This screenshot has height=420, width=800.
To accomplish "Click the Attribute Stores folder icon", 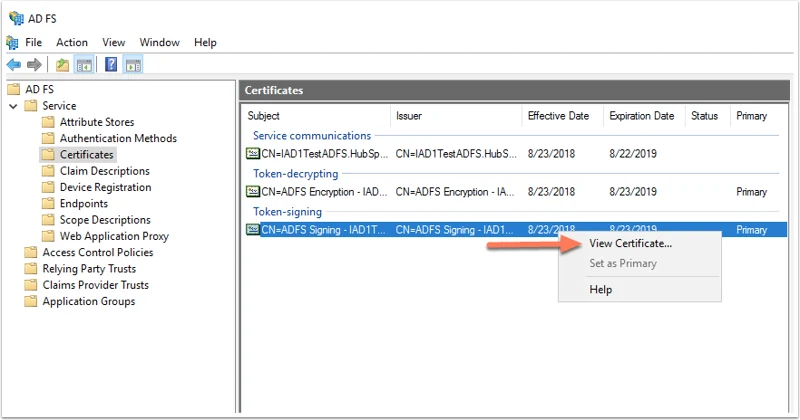I will 48,122.
